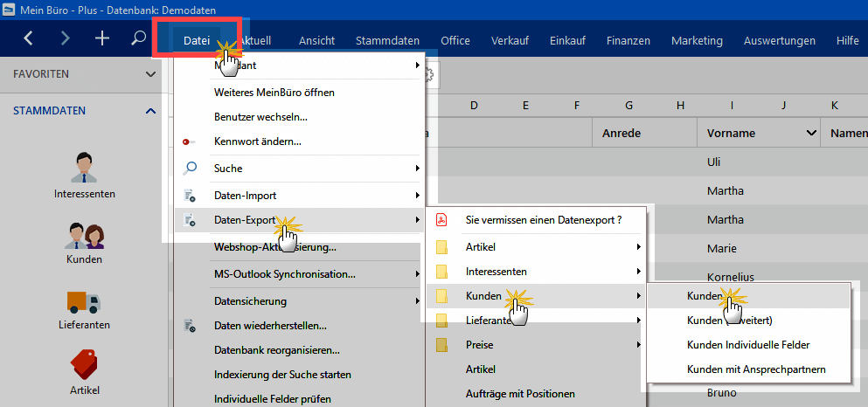Click the folder icon beside Interessenten export
Viewport: 868px width, 407px height.
[x=441, y=272]
